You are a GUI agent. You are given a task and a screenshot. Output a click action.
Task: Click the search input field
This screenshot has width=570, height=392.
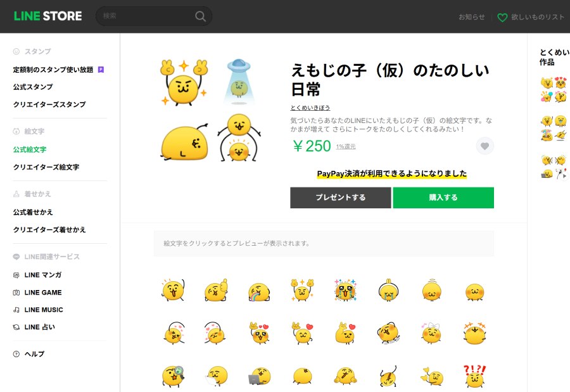tap(147, 16)
